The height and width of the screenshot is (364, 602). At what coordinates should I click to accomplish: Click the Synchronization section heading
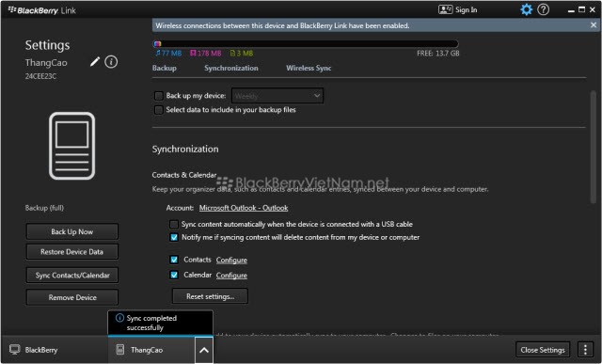click(x=185, y=149)
